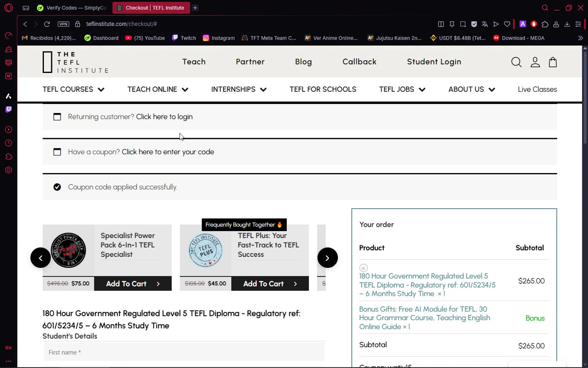
Task: Open the YouTube bookmark
Action: pos(145,38)
